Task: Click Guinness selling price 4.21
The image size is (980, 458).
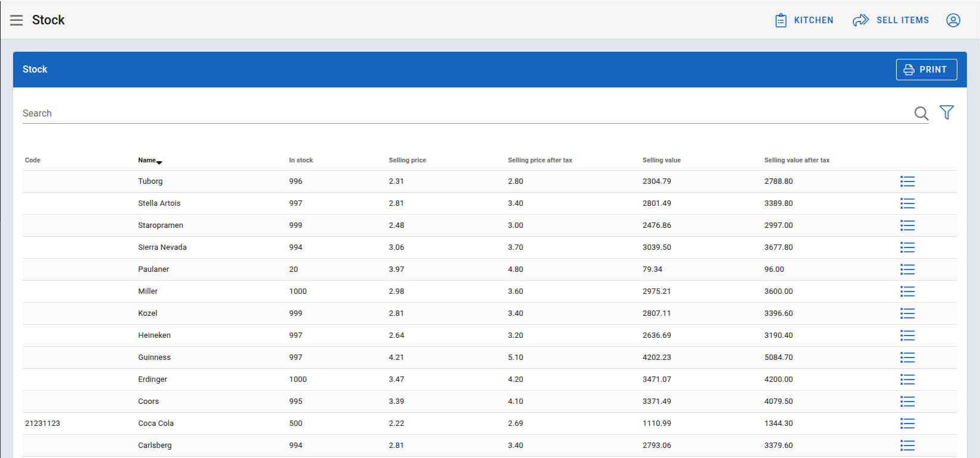Action: tap(396, 357)
